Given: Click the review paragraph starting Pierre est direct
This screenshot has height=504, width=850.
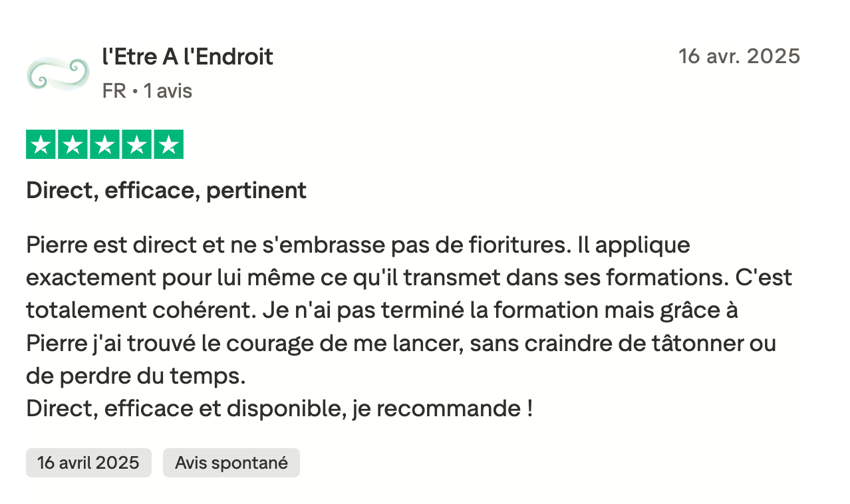Looking at the screenshot, I should pyautogui.click(x=409, y=326).
